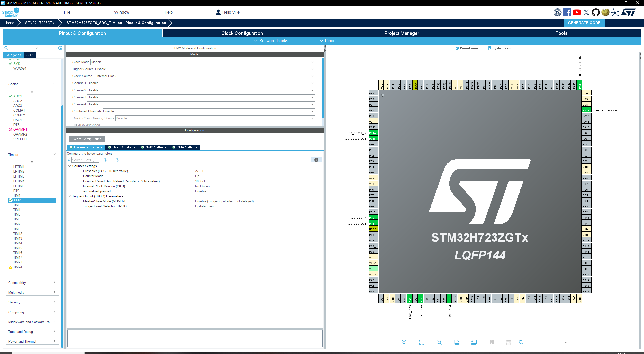644x354 pixels.
Task: Click the parameter search field
Action: pos(85,160)
